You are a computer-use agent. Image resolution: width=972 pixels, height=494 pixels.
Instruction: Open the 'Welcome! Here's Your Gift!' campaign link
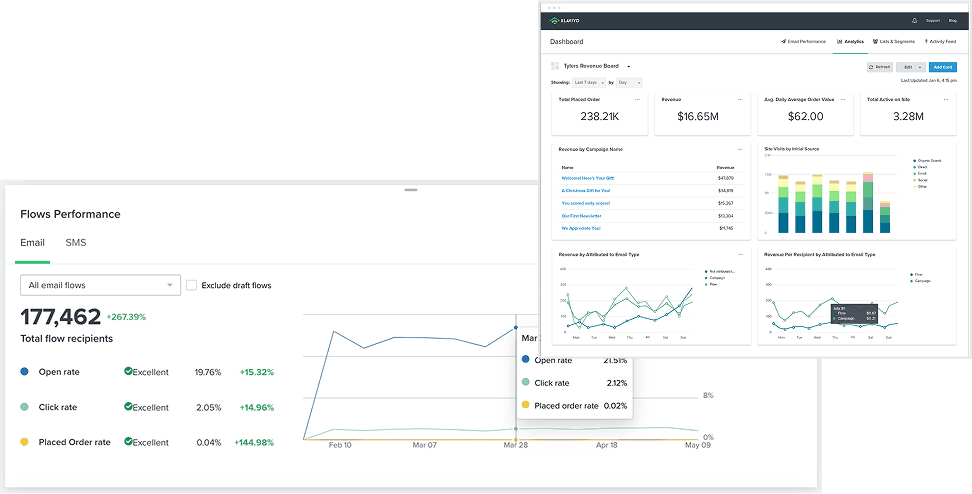588,179
